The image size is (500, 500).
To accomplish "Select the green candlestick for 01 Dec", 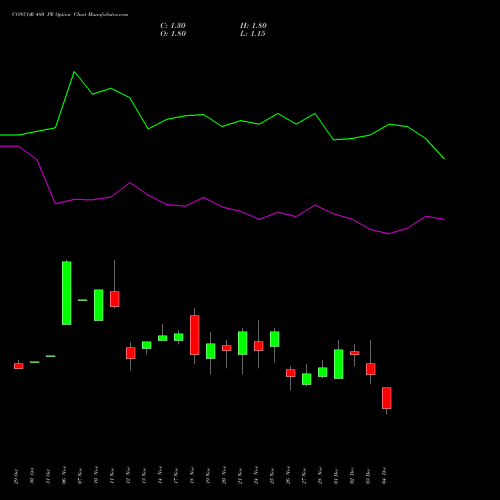I will coord(339,364).
